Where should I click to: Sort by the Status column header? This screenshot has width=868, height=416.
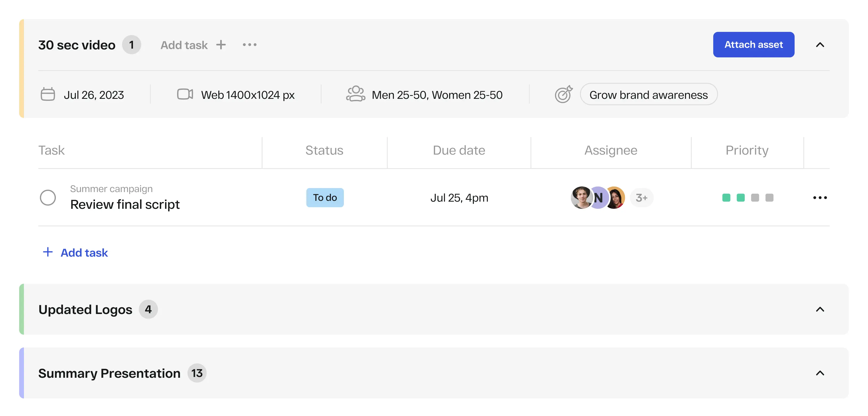(324, 150)
